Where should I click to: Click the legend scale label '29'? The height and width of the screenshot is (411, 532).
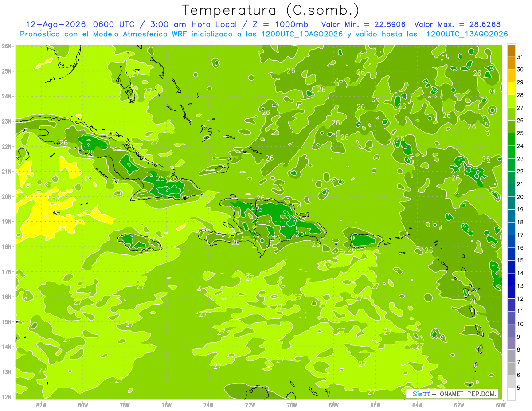(x=520, y=82)
